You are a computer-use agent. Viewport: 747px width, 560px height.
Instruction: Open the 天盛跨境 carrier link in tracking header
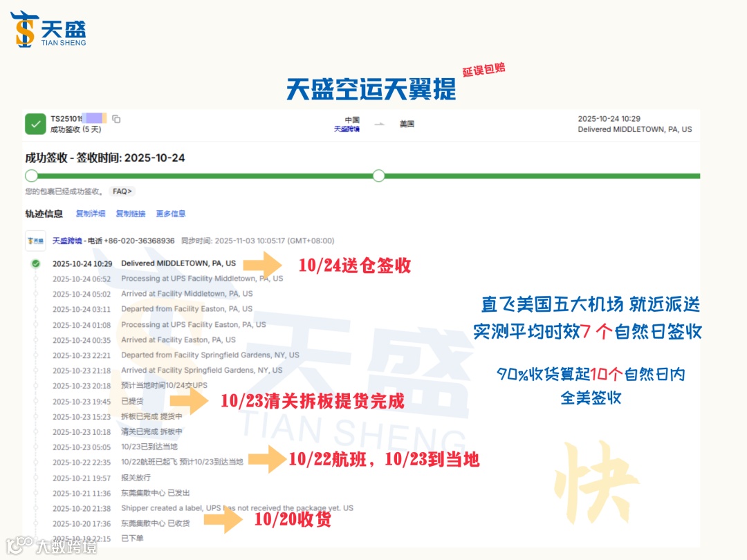pyautogui.click(x=67, y=241)
